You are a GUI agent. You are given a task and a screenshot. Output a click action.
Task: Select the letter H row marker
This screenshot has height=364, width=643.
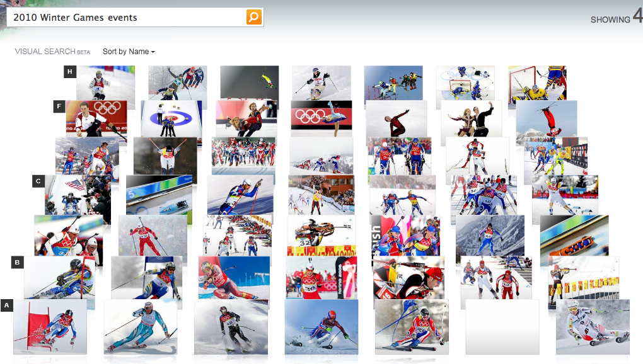coord(70,72)
